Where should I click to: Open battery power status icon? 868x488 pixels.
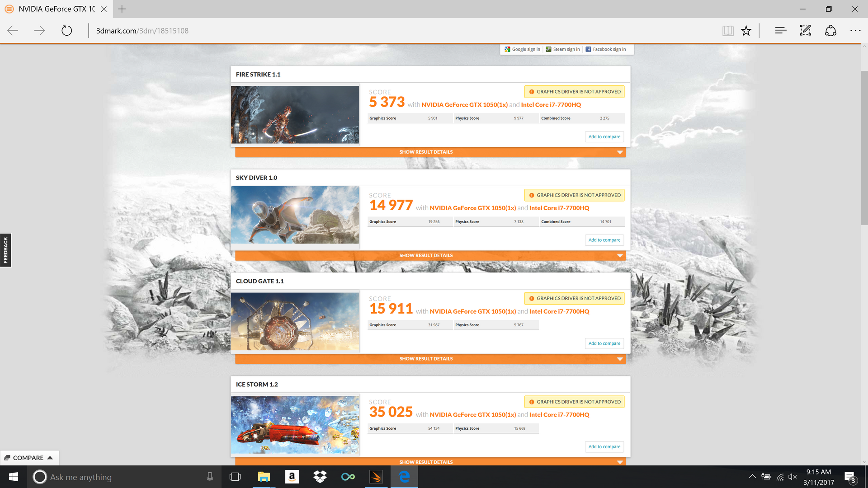tap(766, 477)
